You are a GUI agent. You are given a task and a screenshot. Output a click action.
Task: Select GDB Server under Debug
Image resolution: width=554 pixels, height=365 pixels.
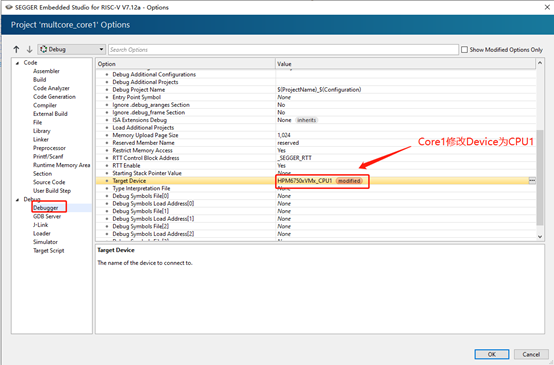click(x=47, y=216)
